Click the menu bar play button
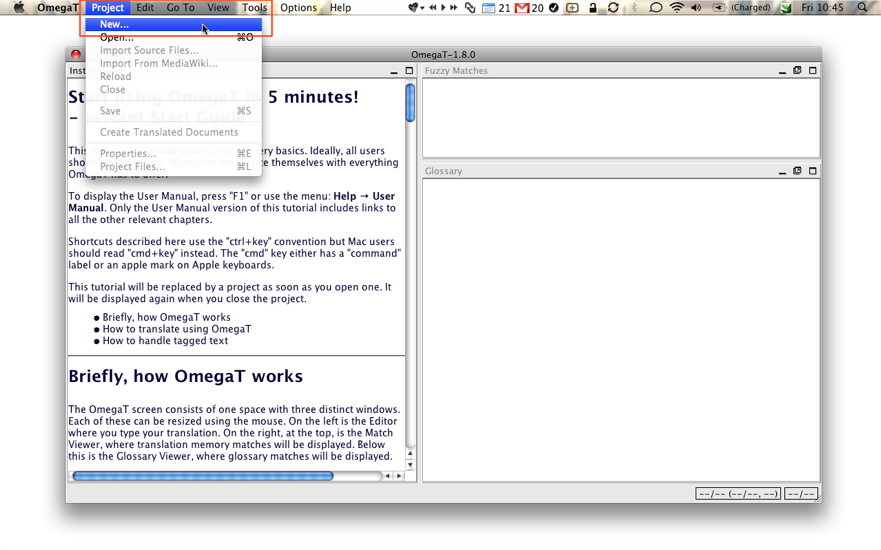Viewport: 881px width, 550px height. (443, 7)
